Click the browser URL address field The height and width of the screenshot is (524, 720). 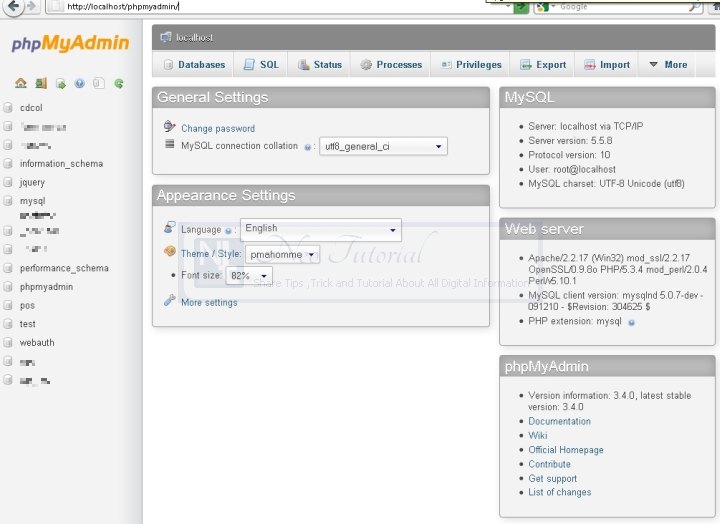pyautogui.click(x=279, y=6)
